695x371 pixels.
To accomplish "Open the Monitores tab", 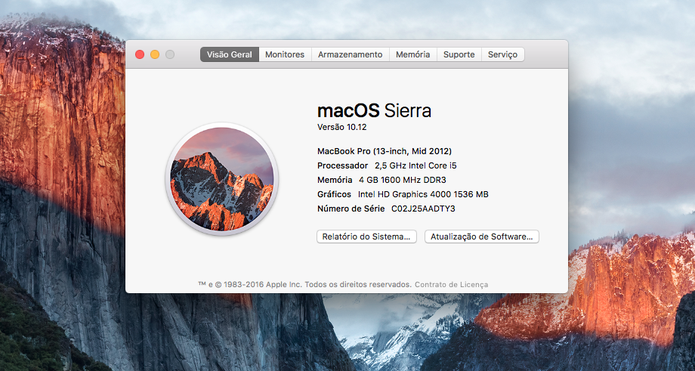I will pos(285,55).
